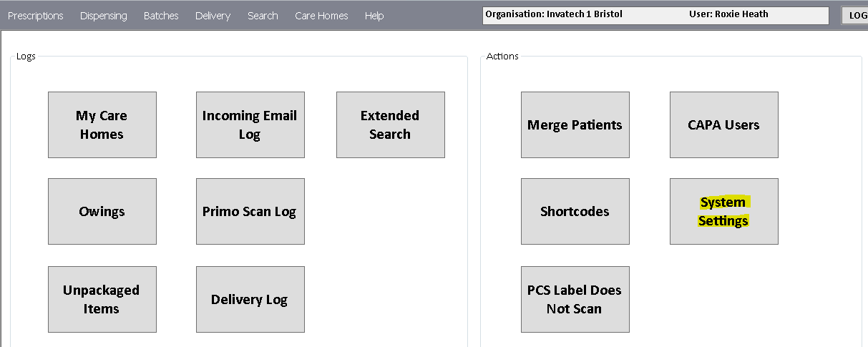Open the Prescriptions menu

[x=36, y=16]
